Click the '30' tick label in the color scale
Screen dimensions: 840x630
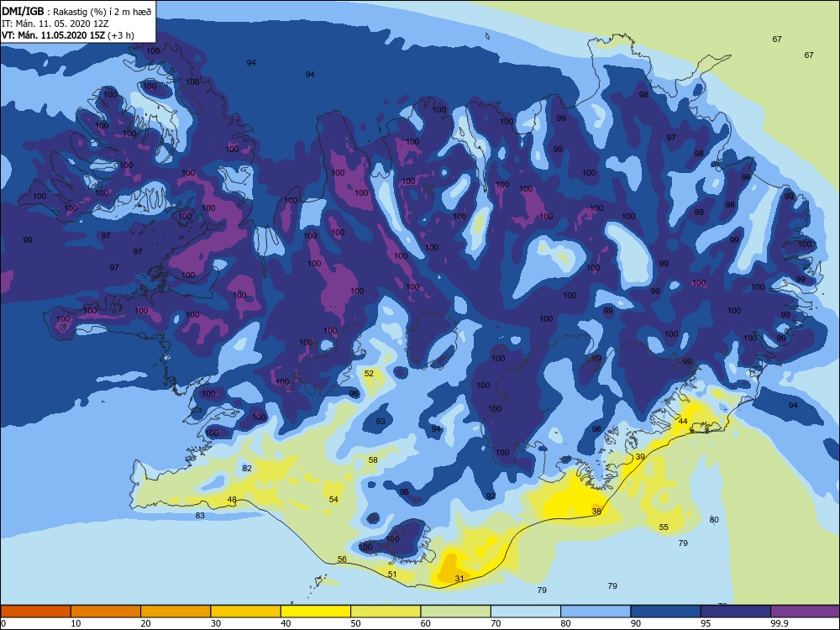click(216, 623)
